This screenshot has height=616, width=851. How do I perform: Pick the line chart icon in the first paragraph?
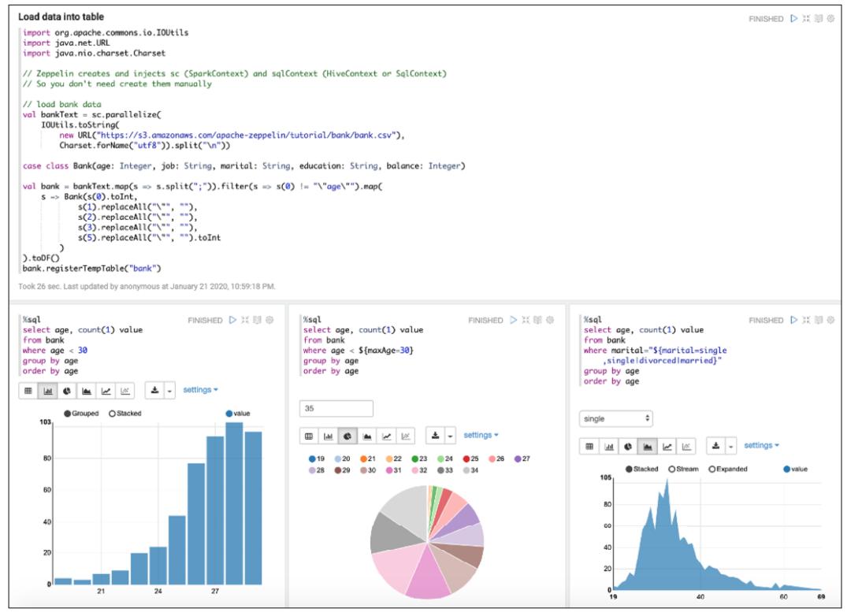pyautogui.click(x=105, y=390)
